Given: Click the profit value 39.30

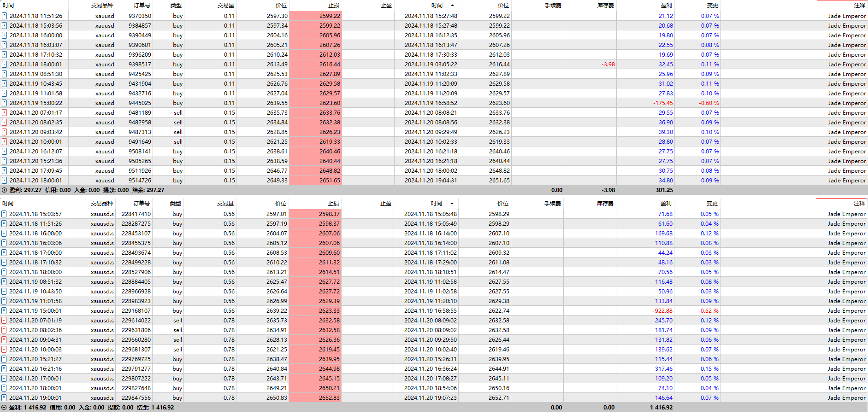Looking at the screenshot, I should click(x=666, y=132).
